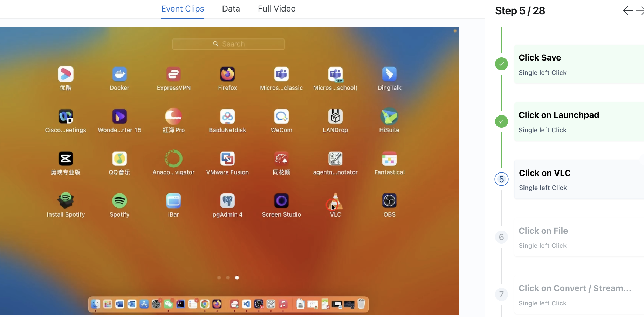Click Launchpad icon in the Dock

[108, 304]
